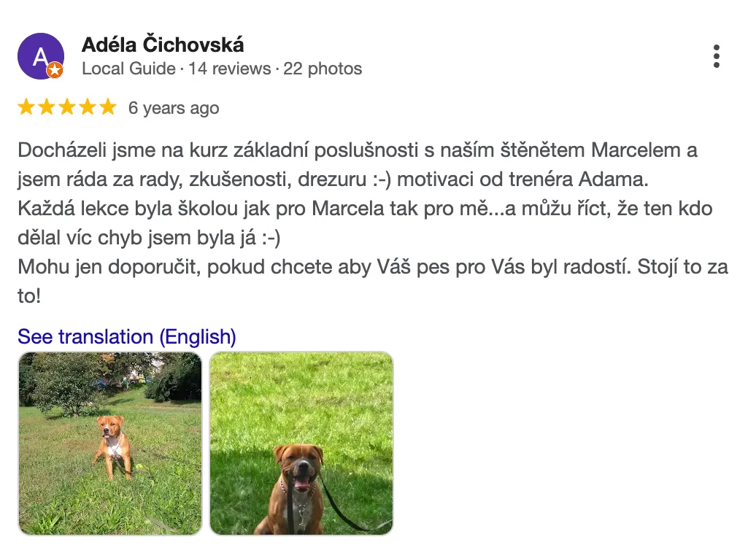
Task: Select the third star of the rating
Action: (67, 108)
